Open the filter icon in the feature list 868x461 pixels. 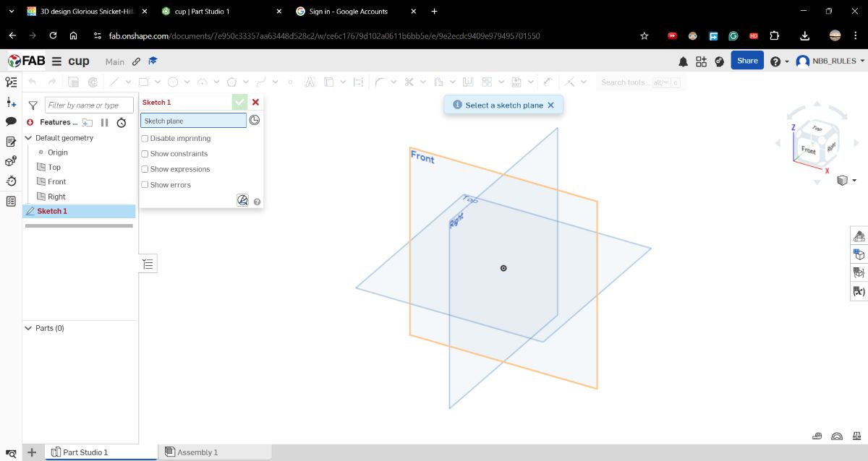(33, 105)
